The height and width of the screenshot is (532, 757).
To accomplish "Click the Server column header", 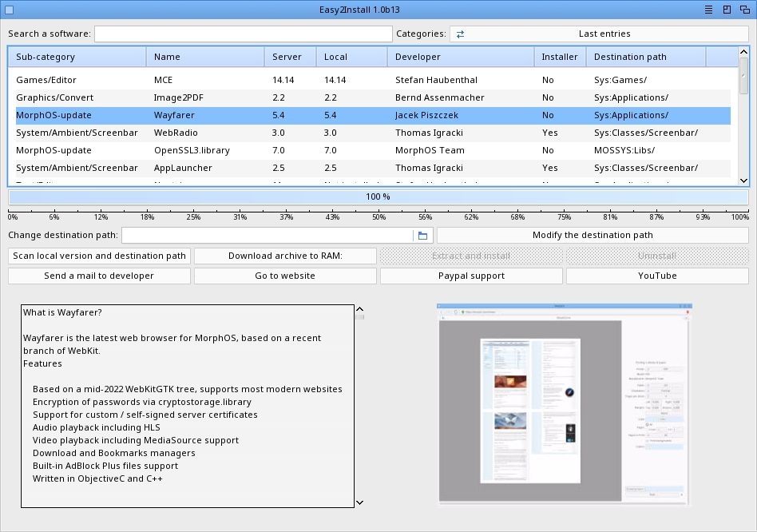I will tap(290, 57).
